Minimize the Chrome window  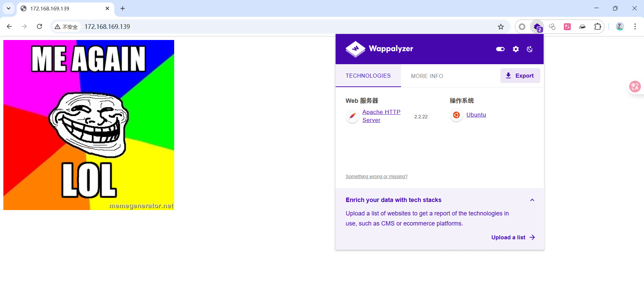pyautogui.click(x=596, y=8)
